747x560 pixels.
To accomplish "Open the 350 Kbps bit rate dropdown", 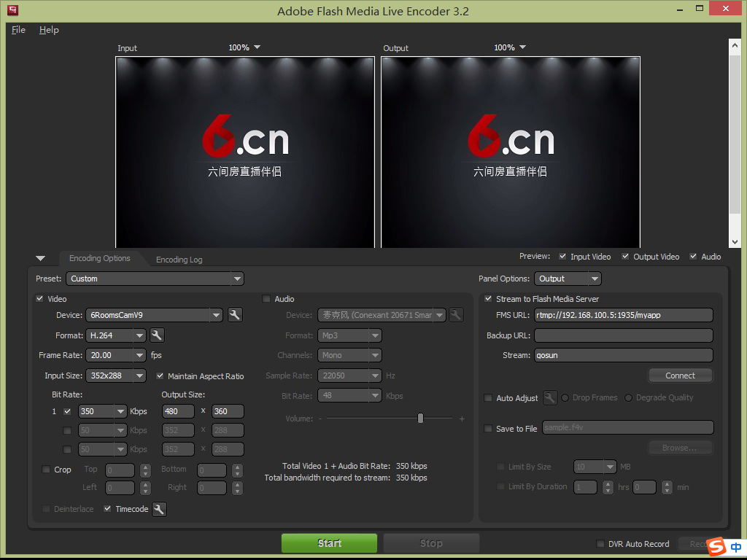I will 102,411.
